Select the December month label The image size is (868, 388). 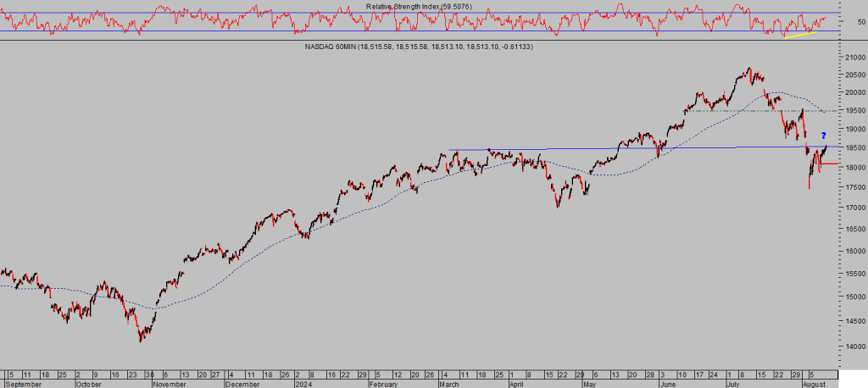point(243,384)
